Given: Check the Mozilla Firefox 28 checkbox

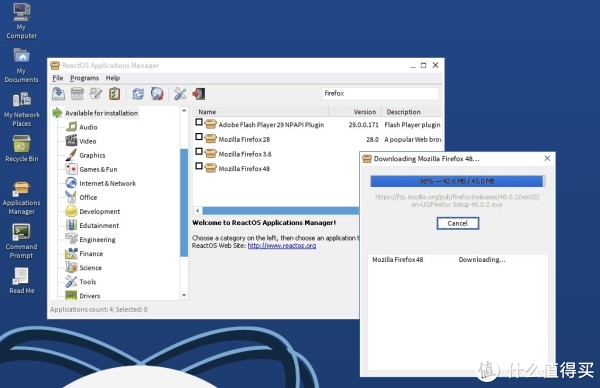Looking at the screenshot, I should point(199,137).
